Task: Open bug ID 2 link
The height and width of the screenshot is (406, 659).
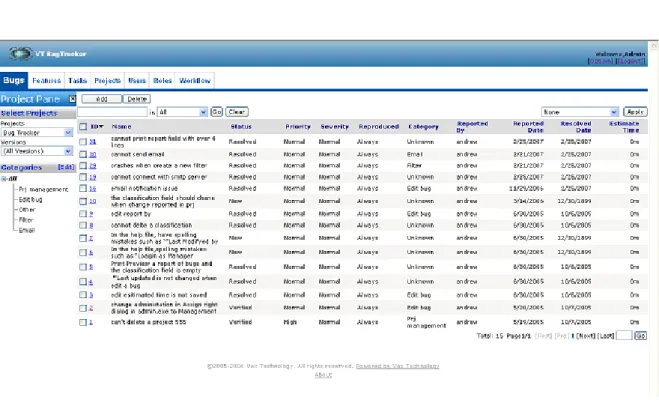Action: pyautogui.click(x=91, y=308)
